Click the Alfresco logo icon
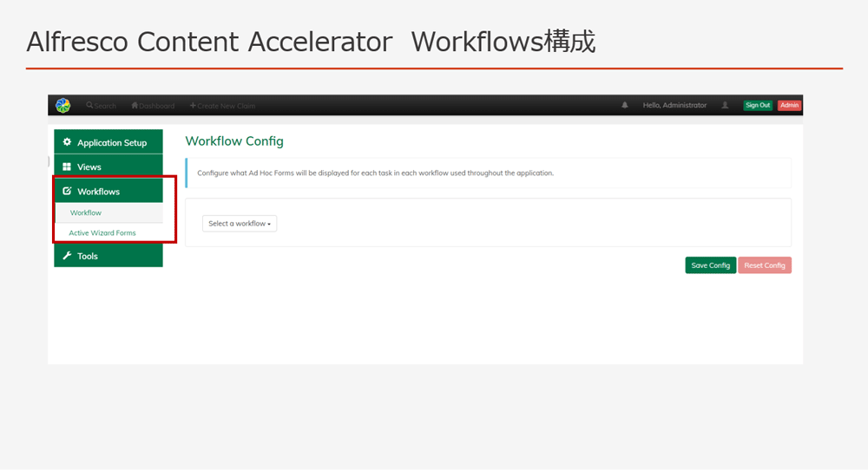868x470 pixels. pos(63,105)
